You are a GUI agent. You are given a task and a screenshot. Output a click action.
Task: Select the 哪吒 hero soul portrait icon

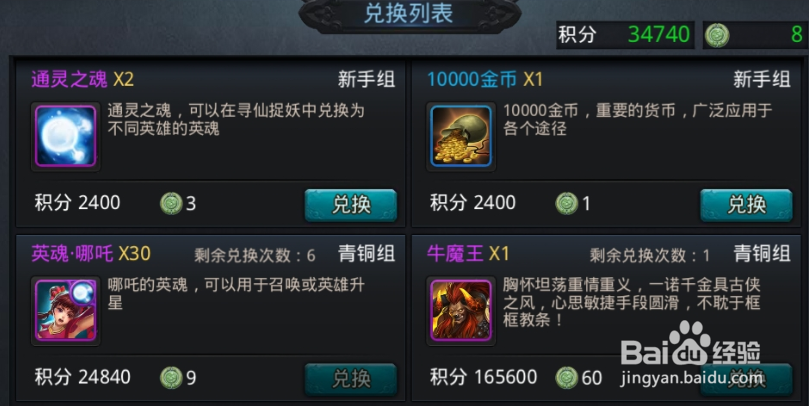coord(66,311)
